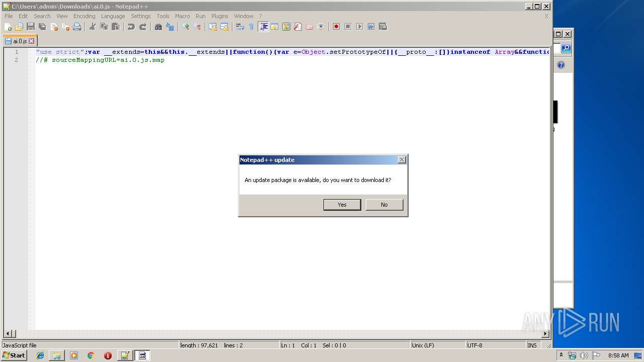Toggle the indent guide button
This screenshot has width=644, height=362.
263,27
